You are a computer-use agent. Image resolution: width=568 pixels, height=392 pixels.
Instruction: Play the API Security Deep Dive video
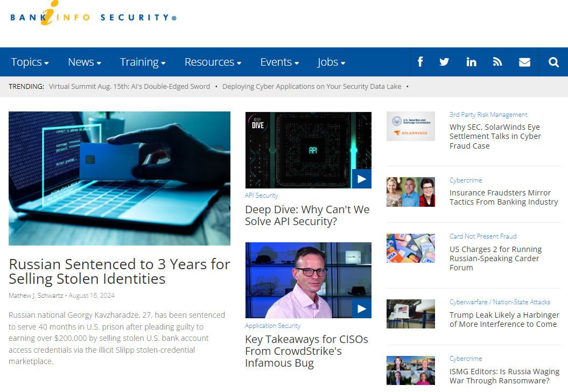(362, 178)
